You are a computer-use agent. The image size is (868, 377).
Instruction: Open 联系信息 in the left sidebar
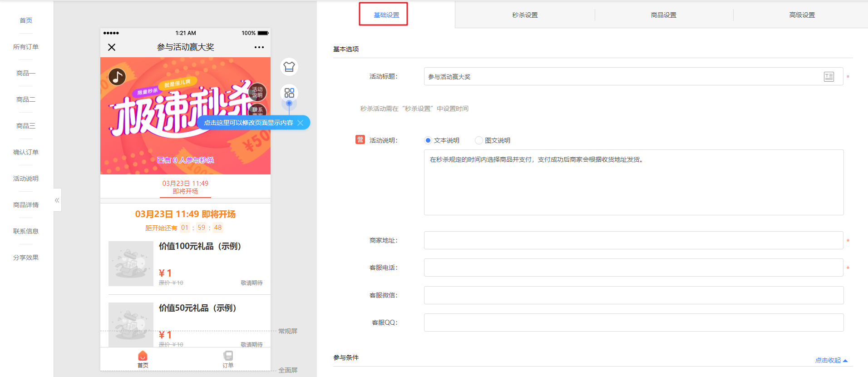(26, 231)
